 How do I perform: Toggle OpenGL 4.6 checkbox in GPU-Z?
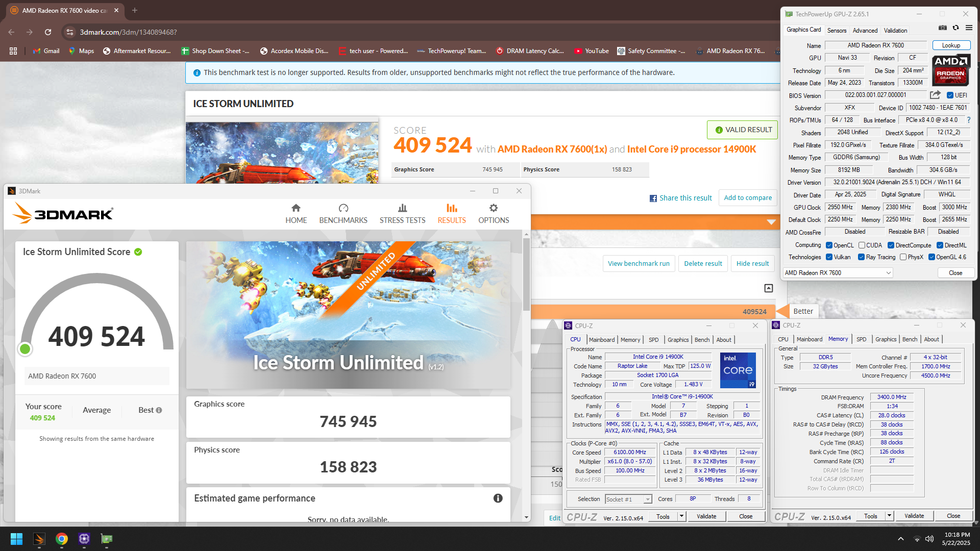(932, 257)
